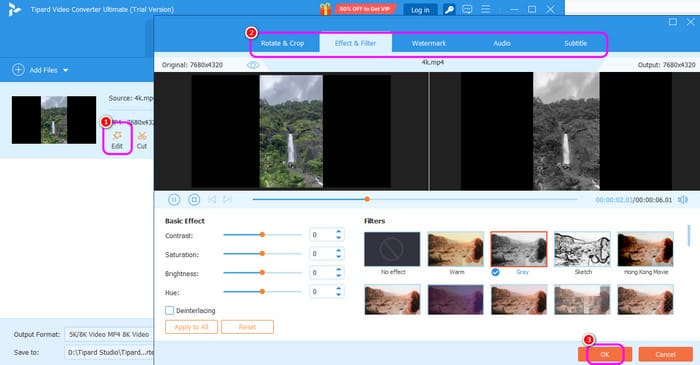Jump to next frame
Image resolution: width=700 pixels, height=365 pixels.
227,199
